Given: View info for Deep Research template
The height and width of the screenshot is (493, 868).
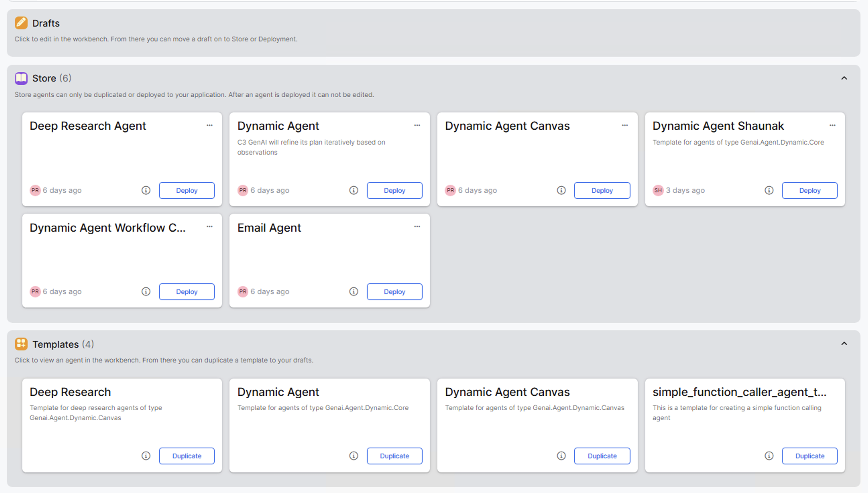Looking at the screenshot, I should [x=146, y=456].
